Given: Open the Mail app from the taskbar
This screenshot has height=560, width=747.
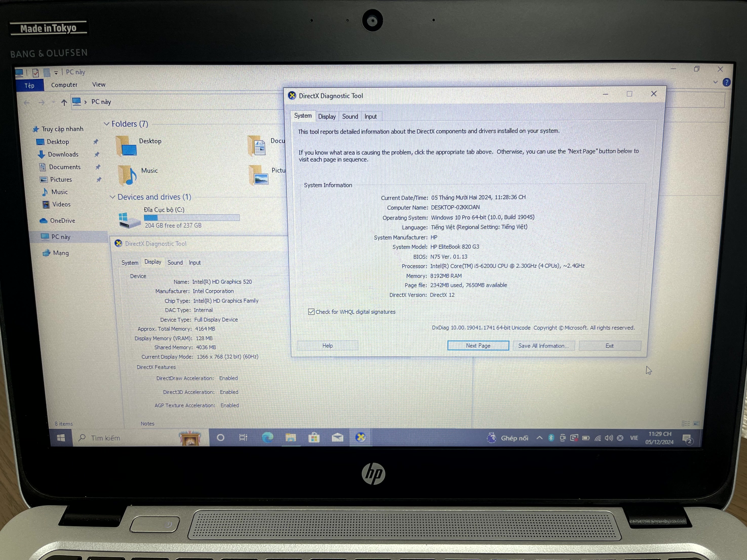Looking at the screenshot, I should (337, 438).
